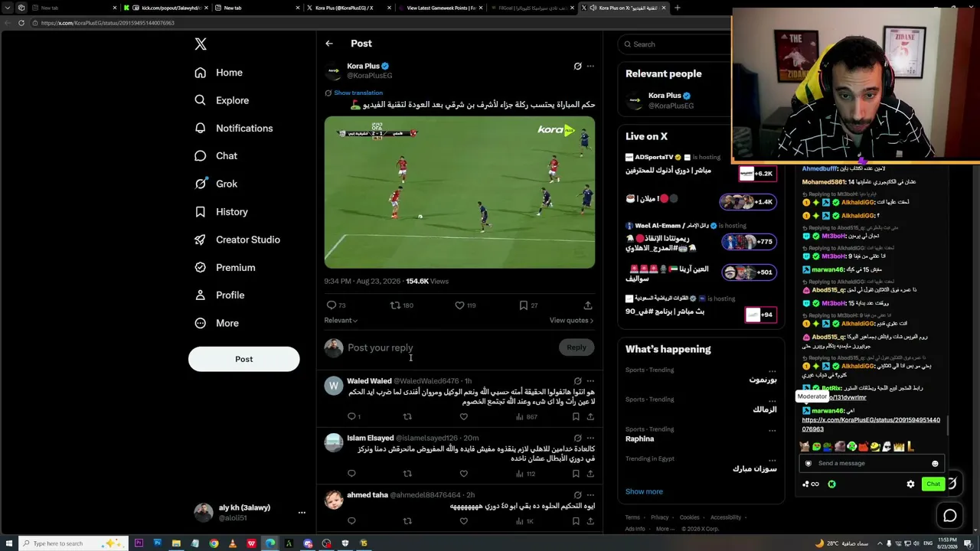The image size is (980, 551).
Task: Open options for the Raphina trending topic
Action: pos(772,429)
